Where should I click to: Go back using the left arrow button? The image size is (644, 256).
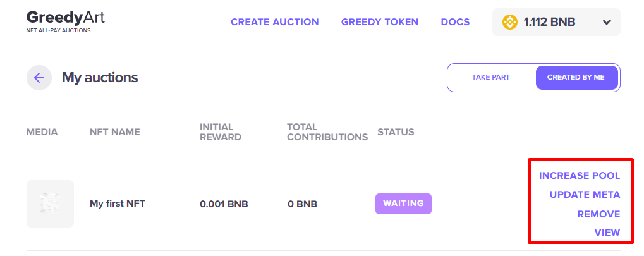tap(39, 78)
